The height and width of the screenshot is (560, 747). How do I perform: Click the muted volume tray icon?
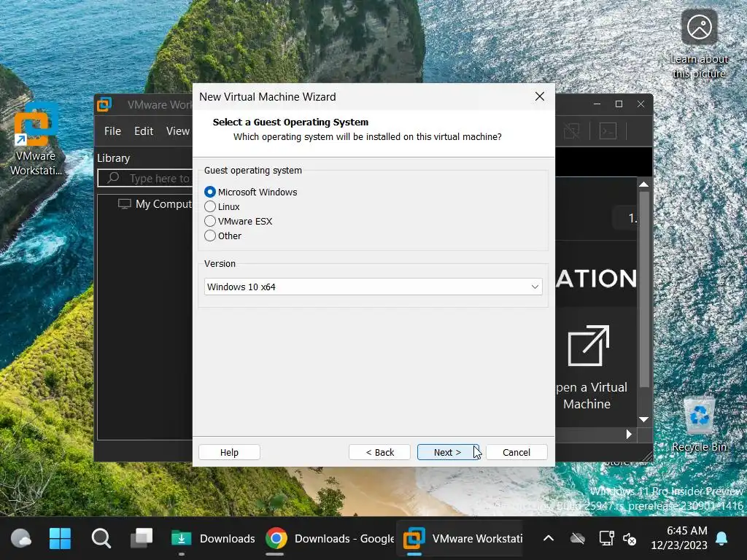(x=630, y=539)
